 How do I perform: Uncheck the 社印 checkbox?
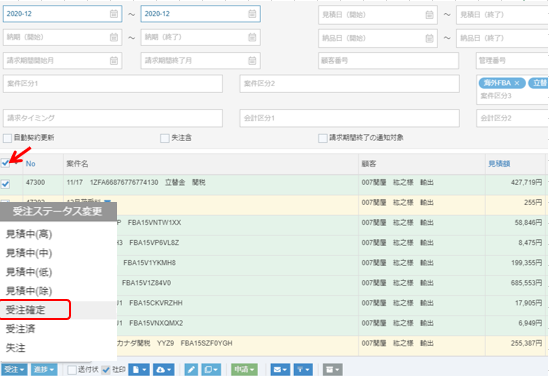click(106, 370)
